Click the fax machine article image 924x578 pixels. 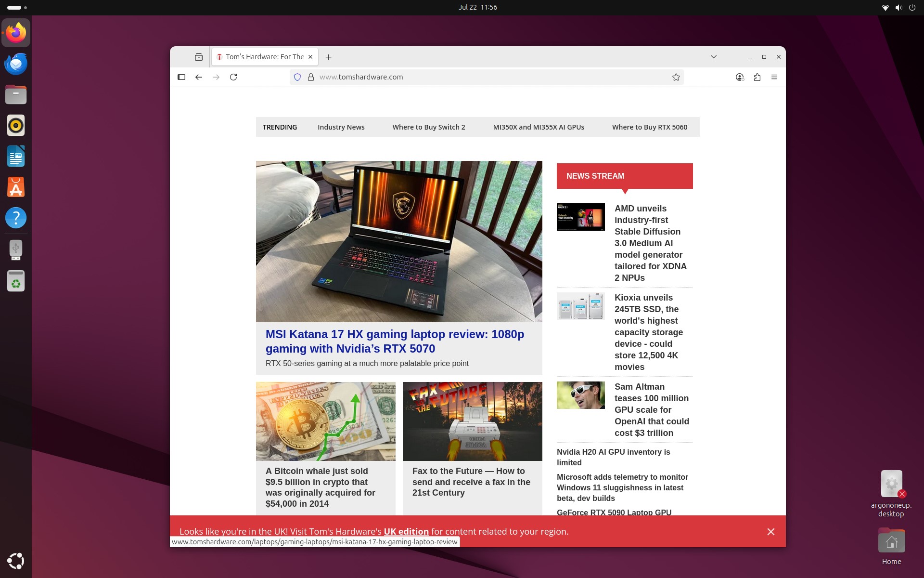(473, 421)
